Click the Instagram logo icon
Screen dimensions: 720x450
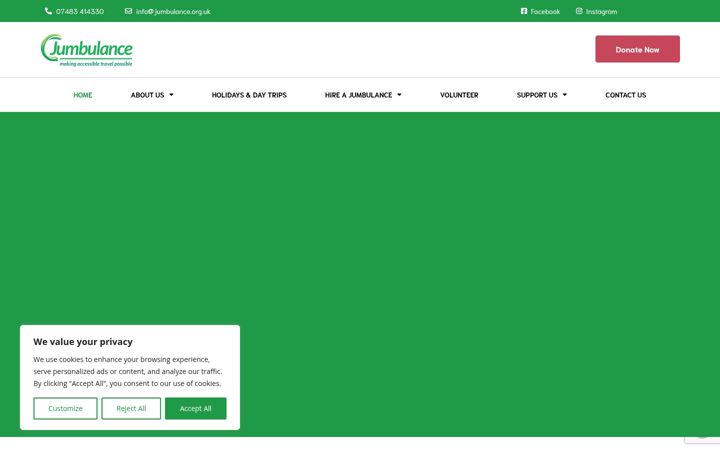579,11
